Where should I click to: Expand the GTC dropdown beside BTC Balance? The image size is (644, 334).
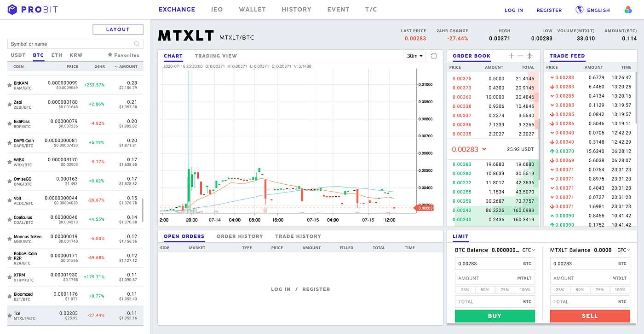pos(529,250)
